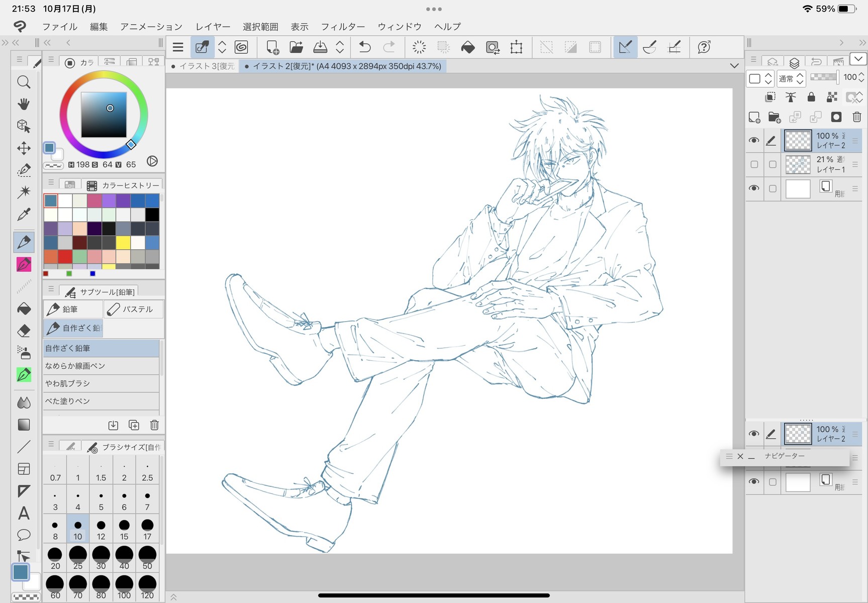Pick the Eyedropper tool

coord(24,215)
